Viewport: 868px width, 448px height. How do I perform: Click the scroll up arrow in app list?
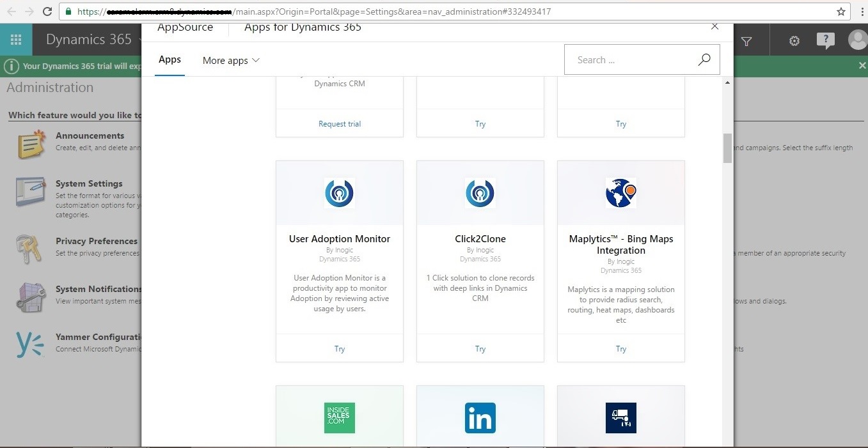727,83
